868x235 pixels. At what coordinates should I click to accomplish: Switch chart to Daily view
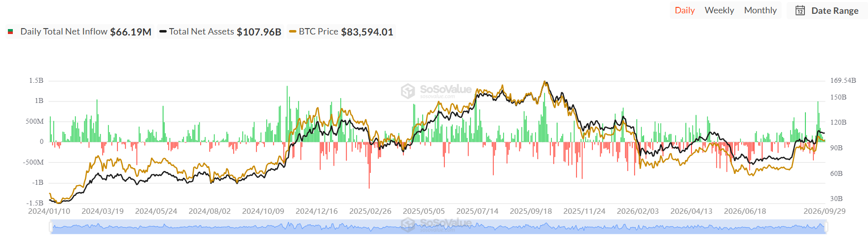[x=685, y=10]
